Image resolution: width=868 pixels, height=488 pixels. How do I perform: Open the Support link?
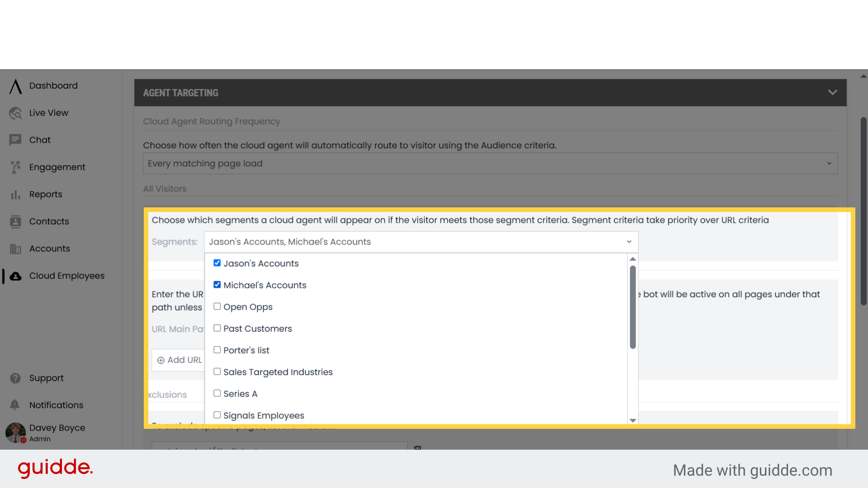(x=47, y=378)
